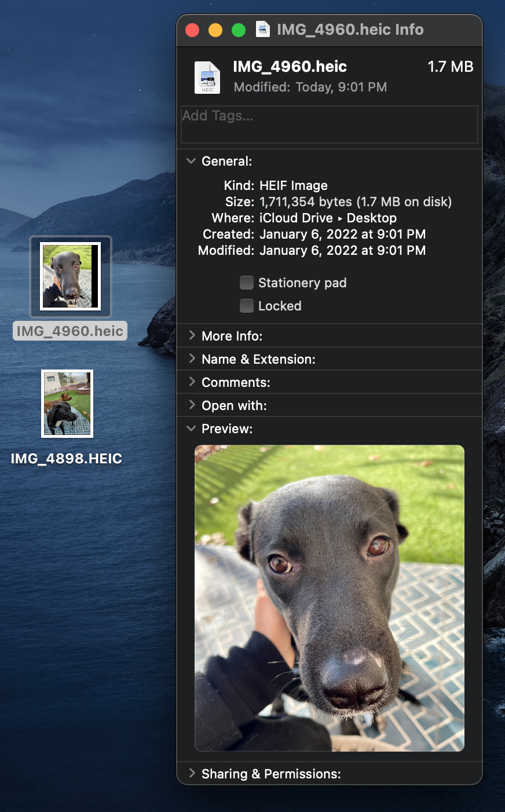The image size is (505, 812).
Task: Click the IMG_4960.heic Info window title
Action: pyautogui.click(x=350, y=30)
